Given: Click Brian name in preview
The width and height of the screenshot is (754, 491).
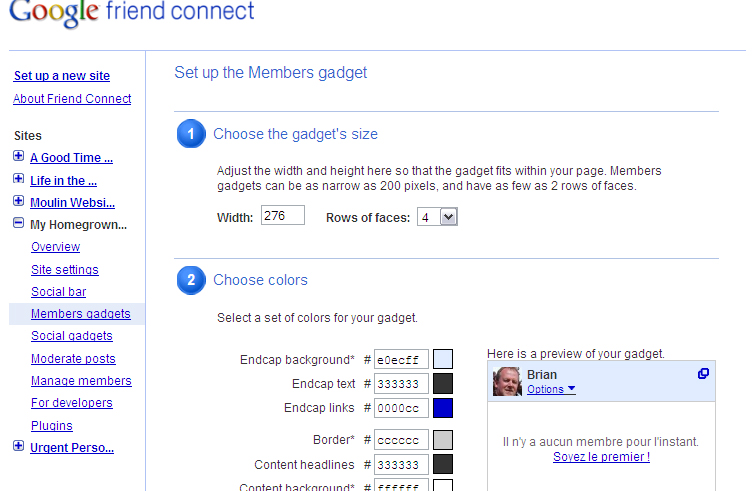Looking at the screenshot, I should tap(541, 375).
